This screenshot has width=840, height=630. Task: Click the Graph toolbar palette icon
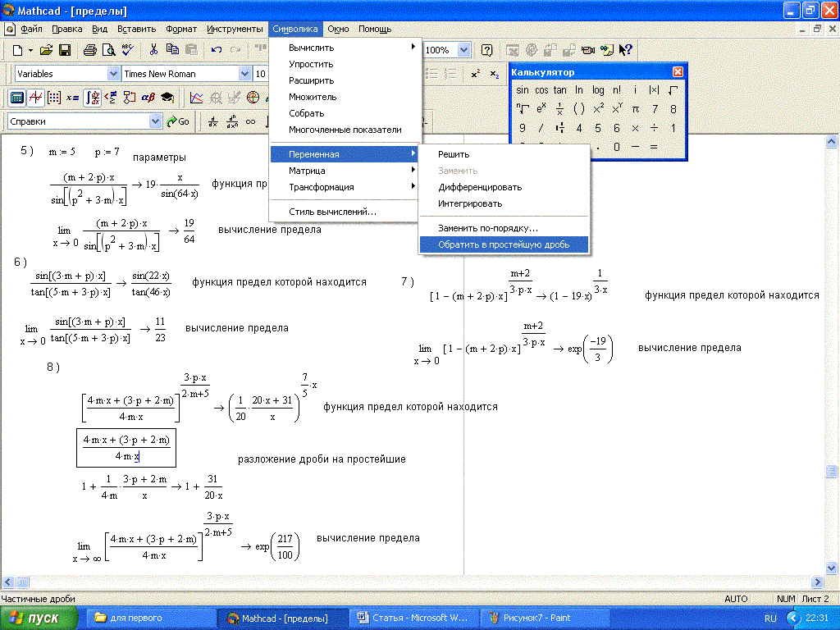click(x=35, y=98)
